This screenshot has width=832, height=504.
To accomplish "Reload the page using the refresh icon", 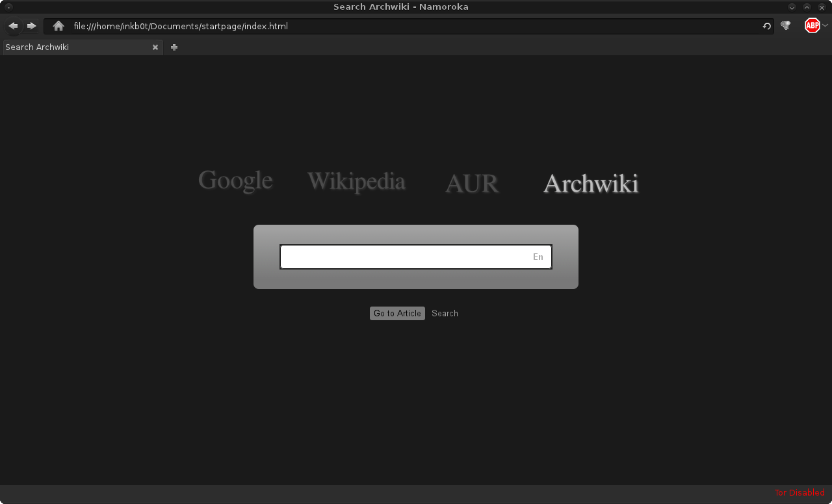I will click(x=767, y=26).
